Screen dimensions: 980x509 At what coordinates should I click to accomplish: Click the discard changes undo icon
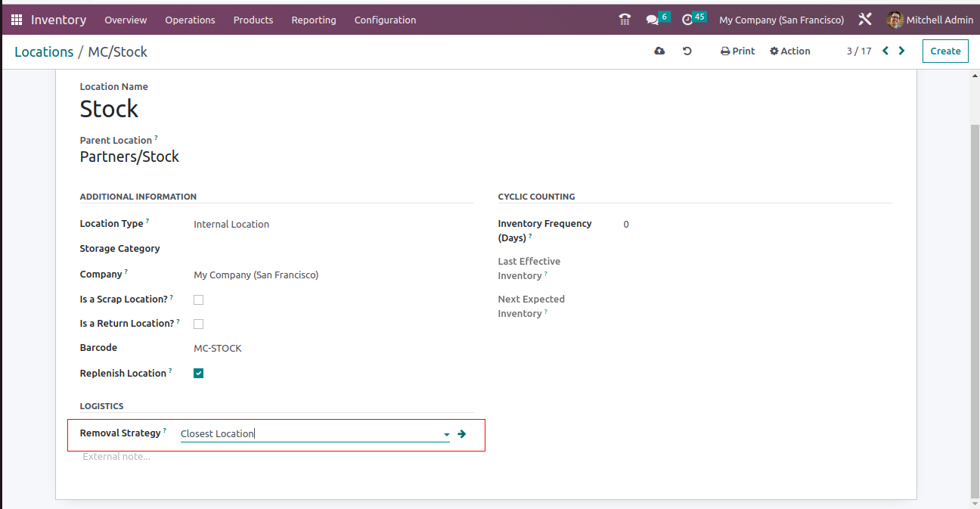tap(687, 51)
